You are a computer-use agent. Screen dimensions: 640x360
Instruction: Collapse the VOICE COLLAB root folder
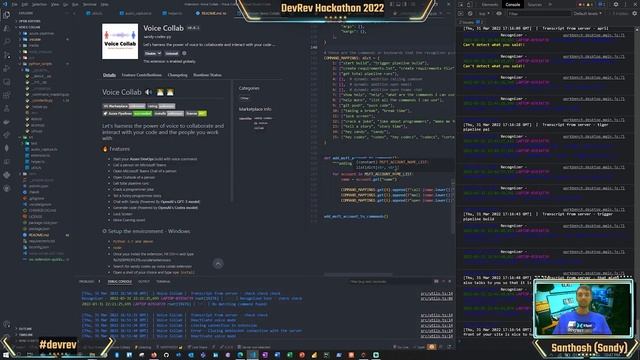point(29,27)
